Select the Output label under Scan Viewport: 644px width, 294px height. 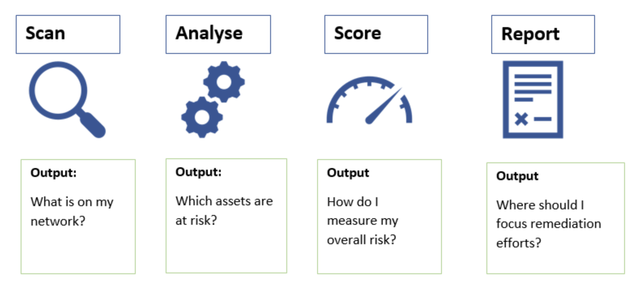(53, 173)
